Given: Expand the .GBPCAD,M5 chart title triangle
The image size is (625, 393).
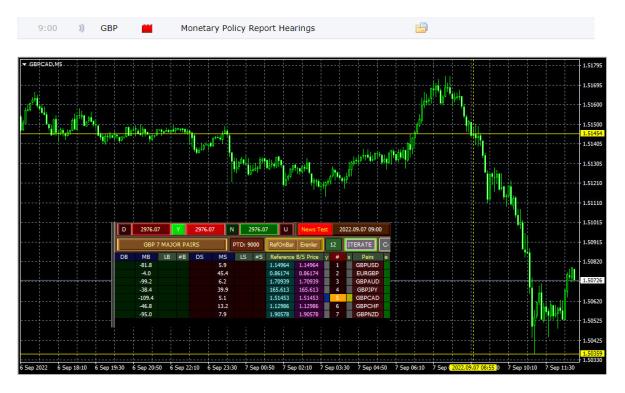Looking at the screenshot, I should 24,64.
